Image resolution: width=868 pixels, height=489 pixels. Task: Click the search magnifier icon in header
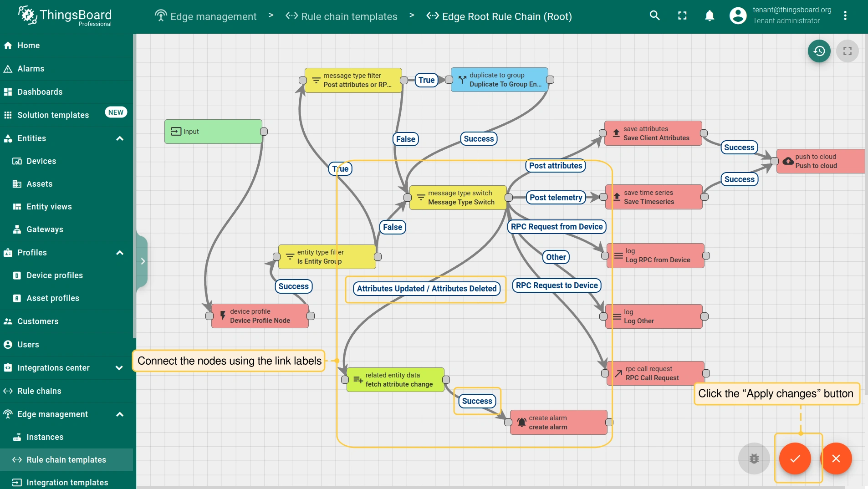pyautogui.click(x=654, y=16)
